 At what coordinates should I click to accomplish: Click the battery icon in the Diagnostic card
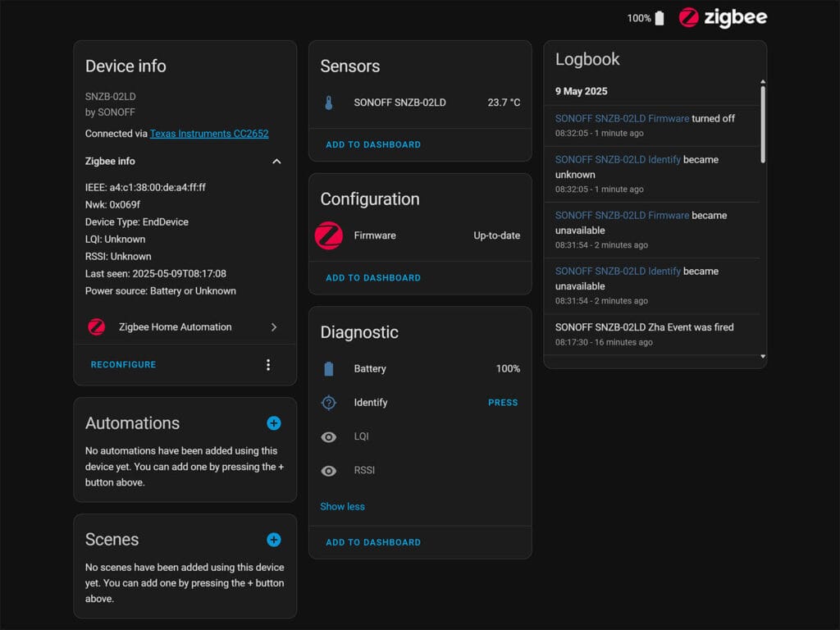click(329, 368)
